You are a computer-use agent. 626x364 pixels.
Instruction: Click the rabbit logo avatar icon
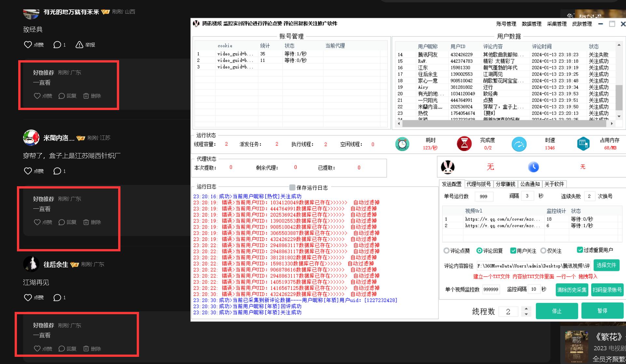coord(448,167)
